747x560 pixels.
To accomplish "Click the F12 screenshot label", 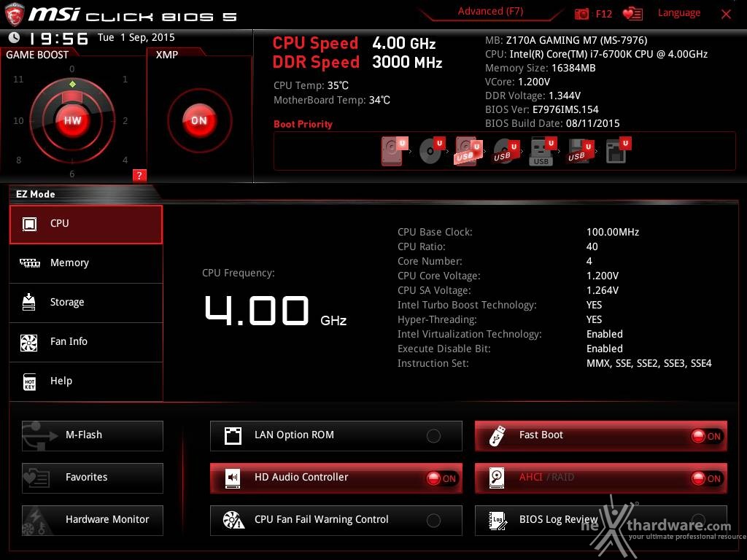I will 603,14.
